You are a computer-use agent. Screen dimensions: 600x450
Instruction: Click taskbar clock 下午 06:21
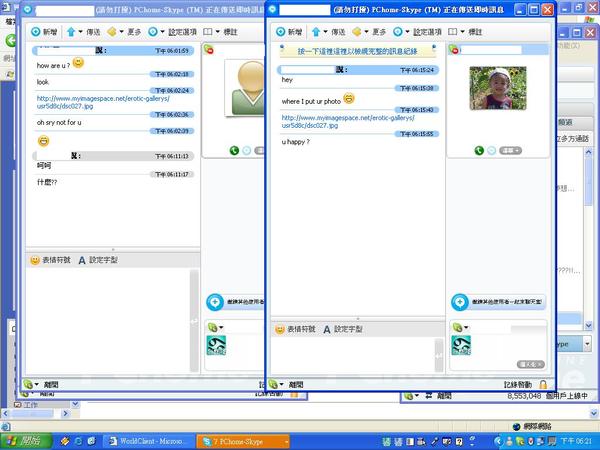pyautogui.click(x=577, y=441)
